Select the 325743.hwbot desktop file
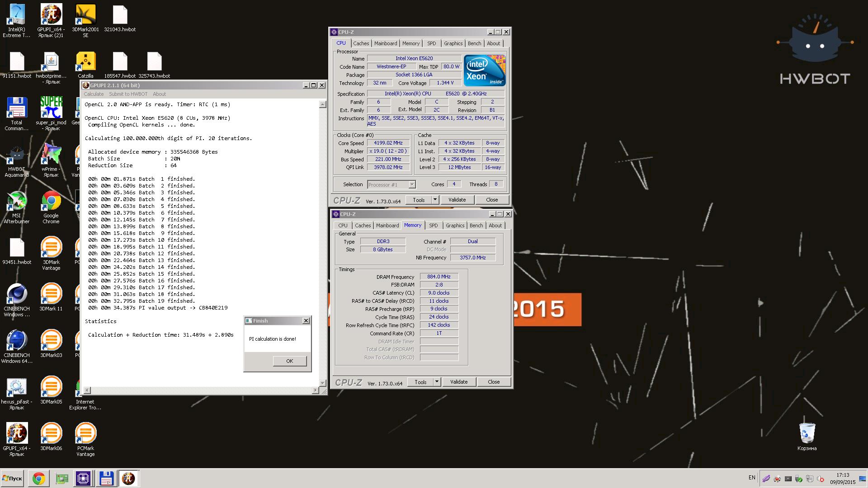Image resolution: width=868 pixels, height=488 pixels. [154, 65]
